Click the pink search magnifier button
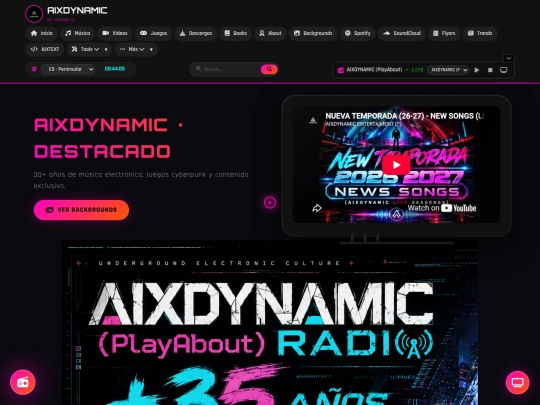The height and width of the screenshot is (405, 540). (269, 69)
